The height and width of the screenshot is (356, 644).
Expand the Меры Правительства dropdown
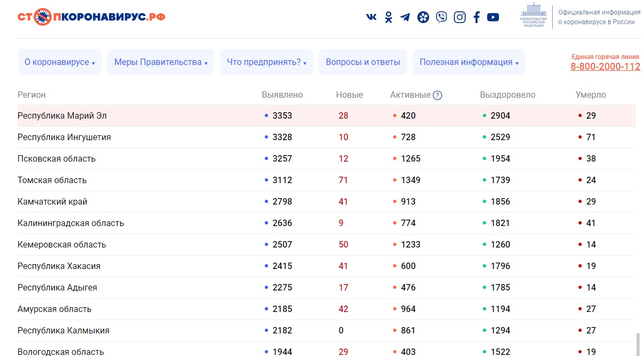coord(161,62)
